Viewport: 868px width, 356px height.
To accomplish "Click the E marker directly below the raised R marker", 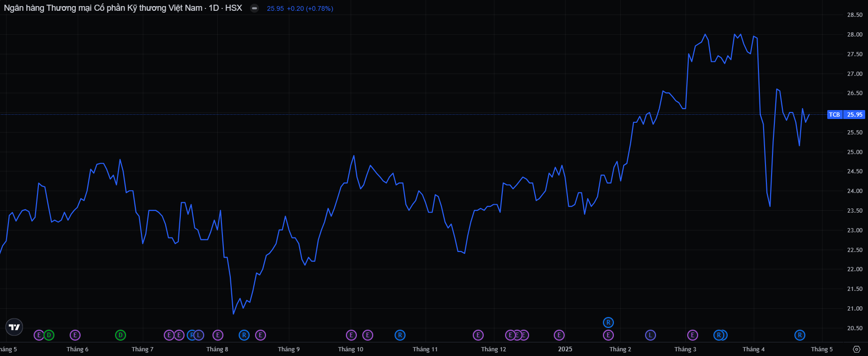I will tap(608, 335).
